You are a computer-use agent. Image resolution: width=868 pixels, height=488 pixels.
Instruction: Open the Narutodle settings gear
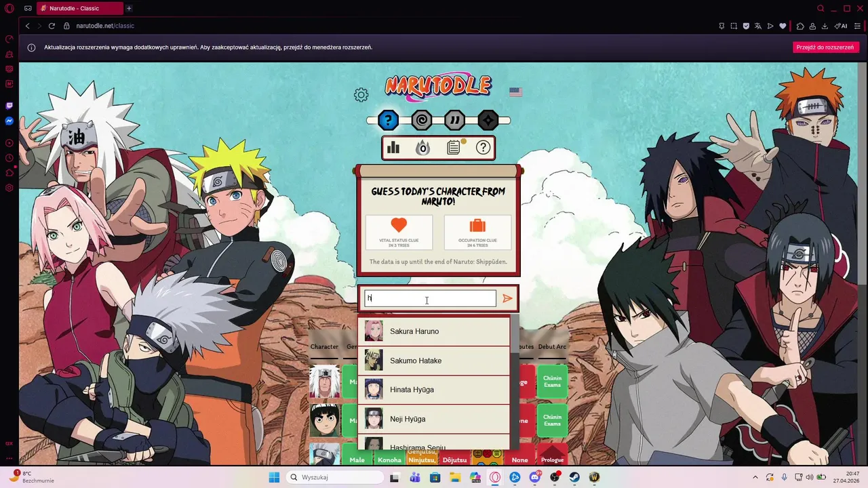pos(361,95)
